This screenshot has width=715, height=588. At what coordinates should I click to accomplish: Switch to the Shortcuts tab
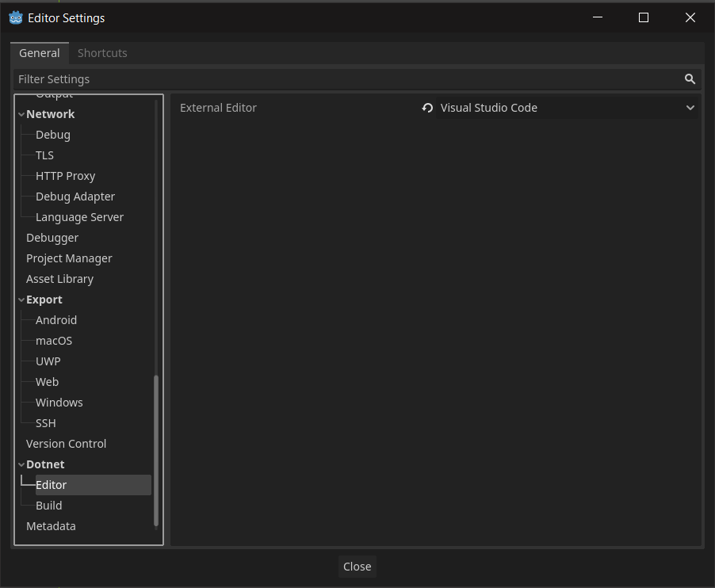tap(102, 53)
